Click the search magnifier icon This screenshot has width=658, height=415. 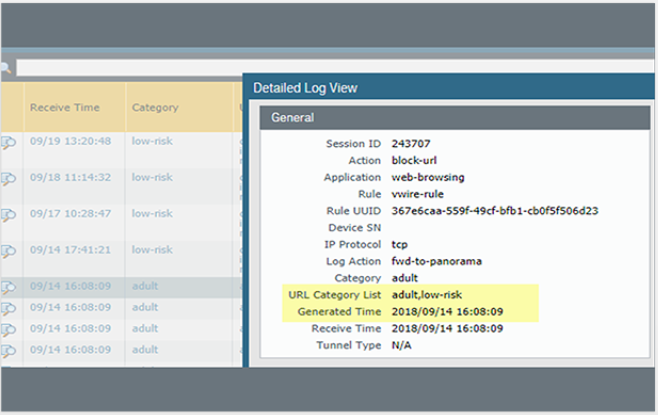coord(5,68)
